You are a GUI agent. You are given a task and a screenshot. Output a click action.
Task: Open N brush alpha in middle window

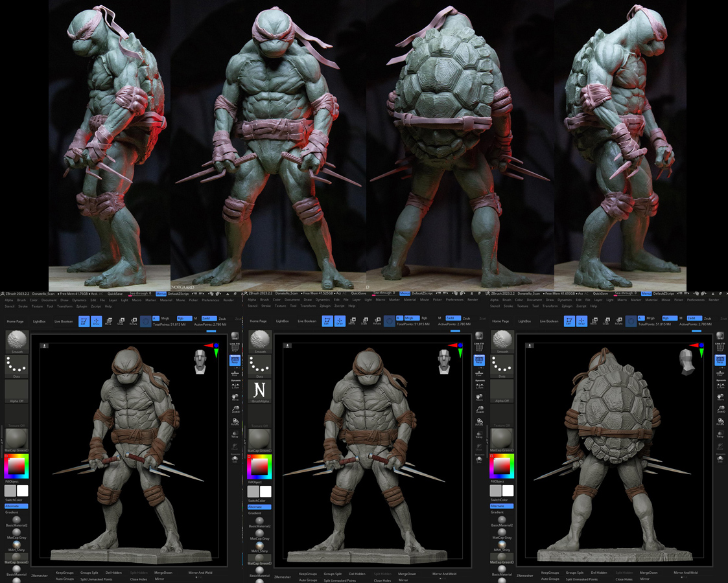click(x=259, y=391)
